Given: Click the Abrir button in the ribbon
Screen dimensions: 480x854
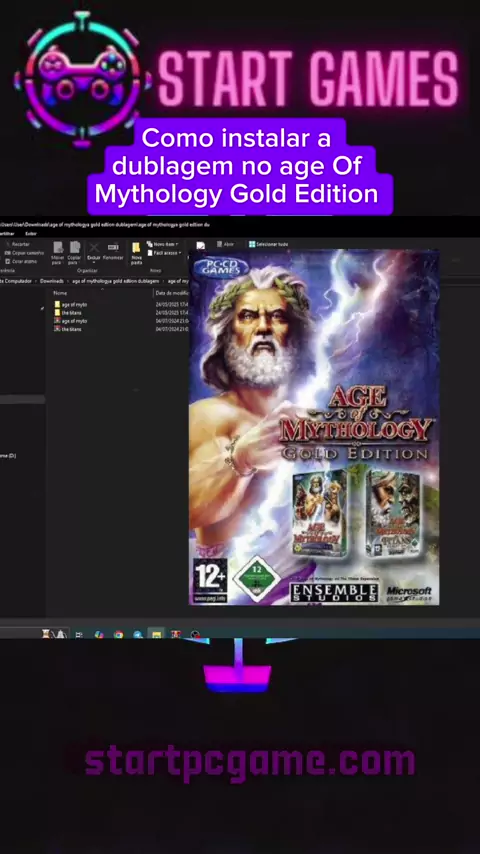Looking at the screenshot, I should pyautogui.click(x=225, y=244).
